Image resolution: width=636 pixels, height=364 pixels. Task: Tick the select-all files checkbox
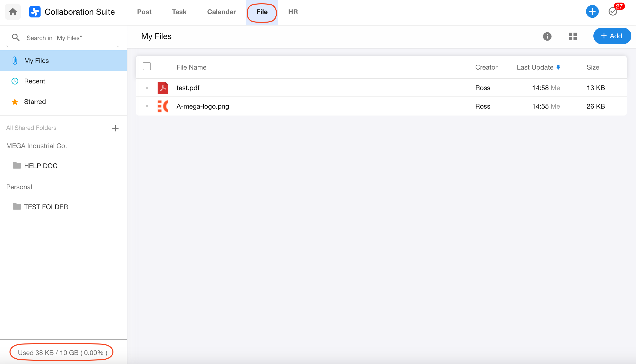[147, 66]
